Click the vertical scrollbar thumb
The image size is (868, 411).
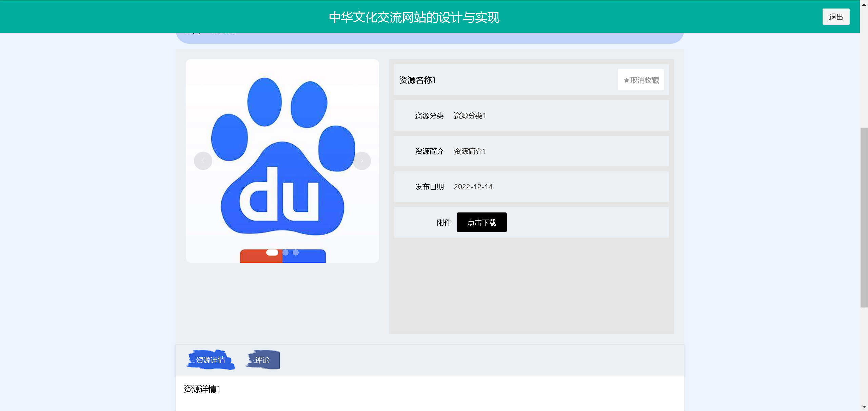point(864,217)
